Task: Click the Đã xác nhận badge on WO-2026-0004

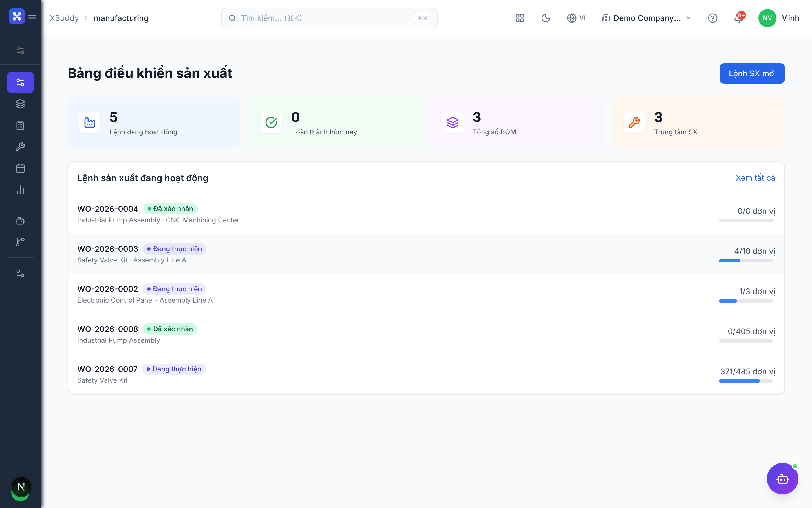Action: 170,209
